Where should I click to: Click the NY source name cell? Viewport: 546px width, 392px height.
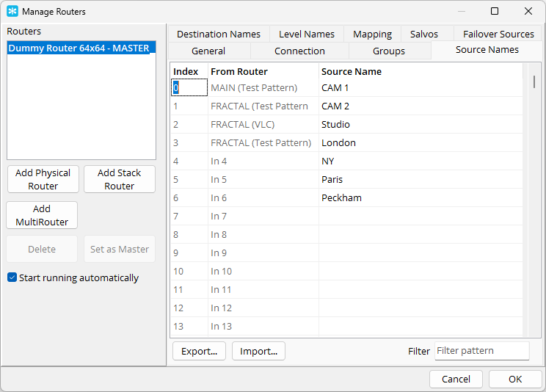pos(421,161)
